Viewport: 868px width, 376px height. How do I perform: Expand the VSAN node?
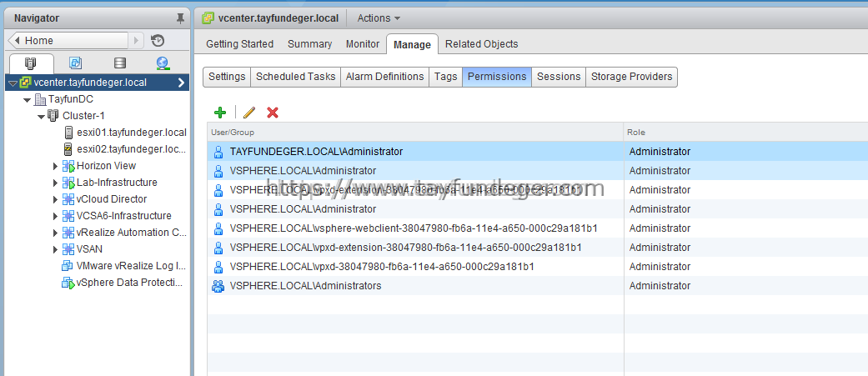tap(55, 249)
